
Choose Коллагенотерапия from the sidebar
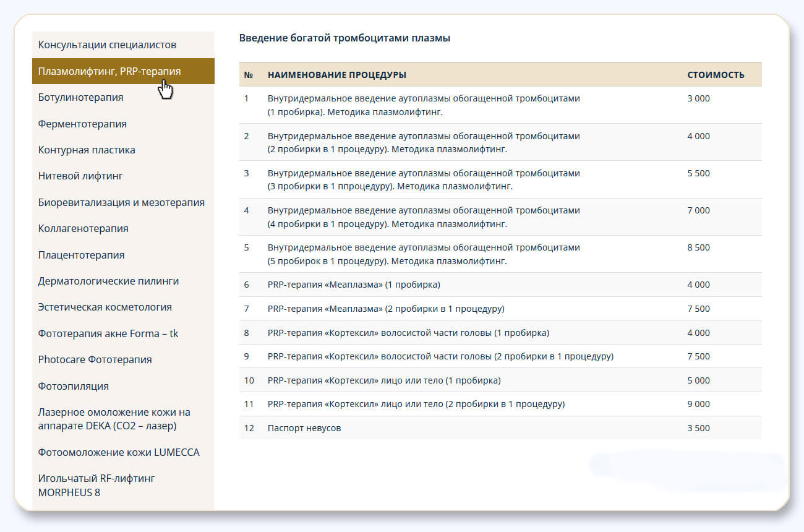pos(83,228)
